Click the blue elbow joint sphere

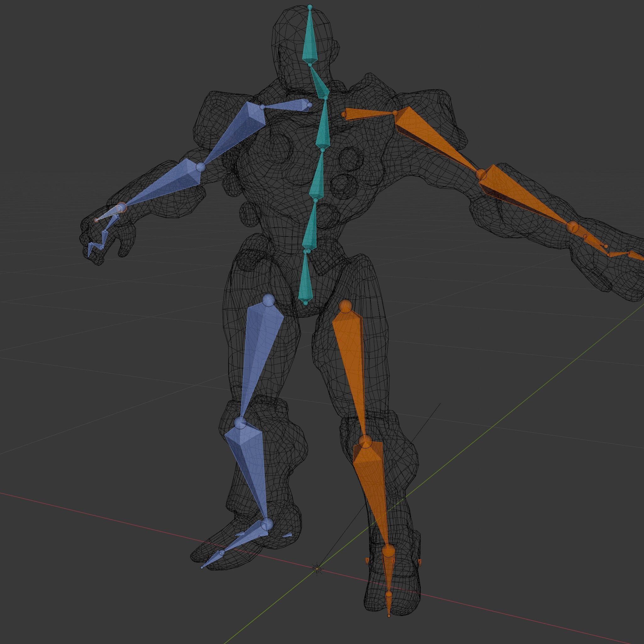[x=201, y=167]
